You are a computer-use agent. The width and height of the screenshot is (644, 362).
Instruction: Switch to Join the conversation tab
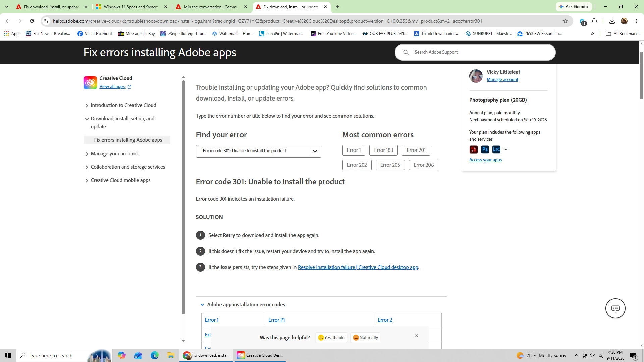coord(211,7)
